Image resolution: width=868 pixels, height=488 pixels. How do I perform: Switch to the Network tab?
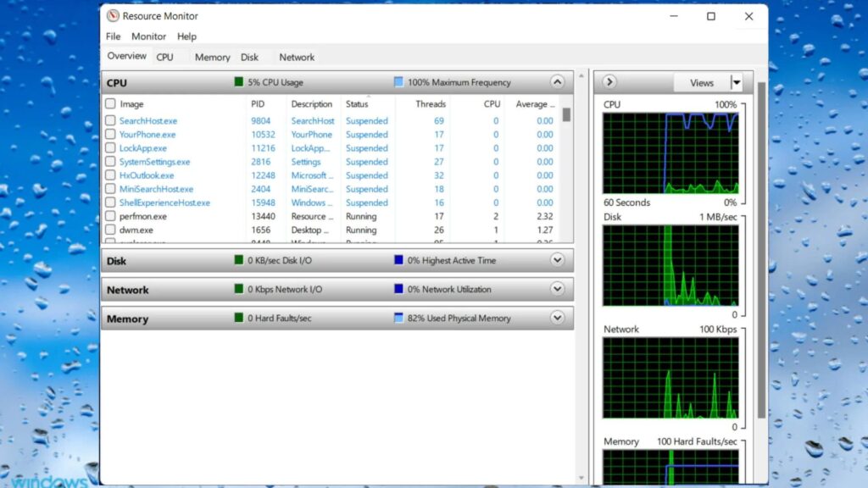tap(297, 57)
